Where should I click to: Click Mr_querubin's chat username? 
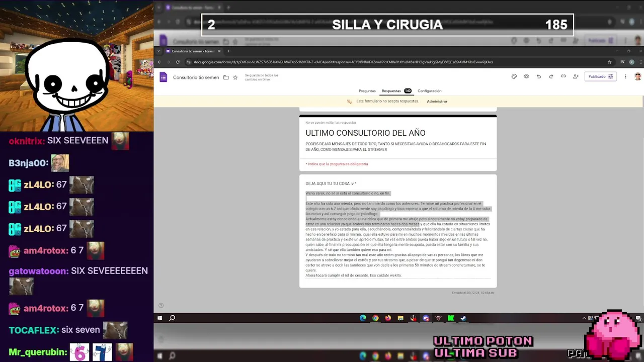click(x=38, y=352)
